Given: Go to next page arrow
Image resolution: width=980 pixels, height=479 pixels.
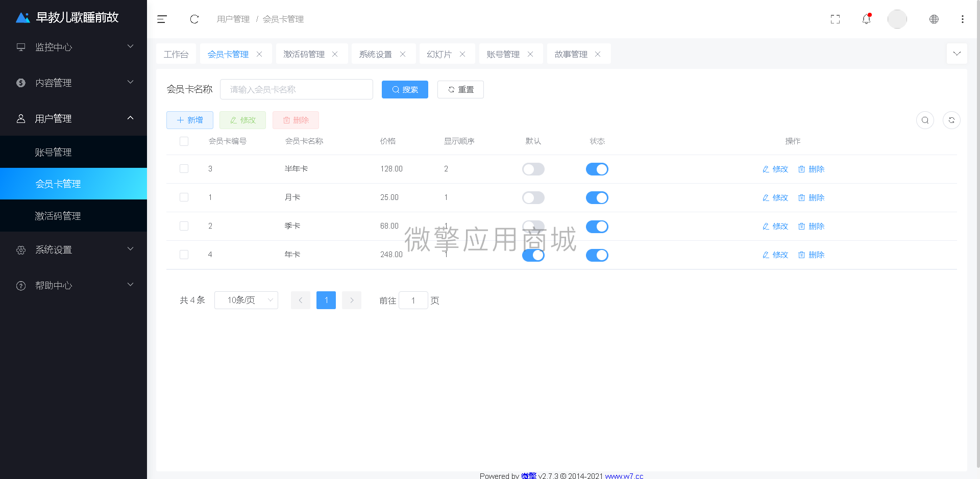Looking at the screenshot, I should 352,300.
